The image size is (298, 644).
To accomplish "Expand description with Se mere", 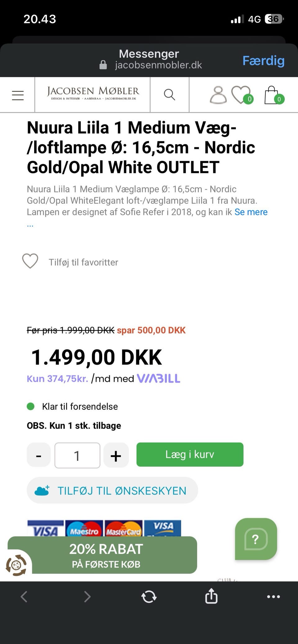I will 251,212.
